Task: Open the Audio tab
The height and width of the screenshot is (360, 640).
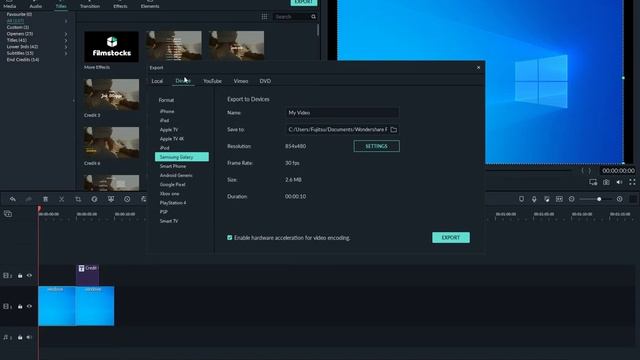Action: pos(36,5)
